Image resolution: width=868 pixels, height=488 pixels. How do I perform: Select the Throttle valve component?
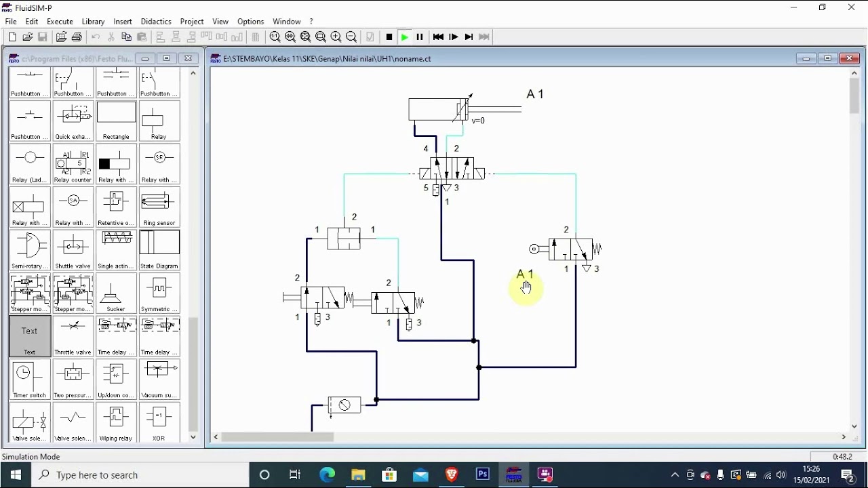click(73, 336)
